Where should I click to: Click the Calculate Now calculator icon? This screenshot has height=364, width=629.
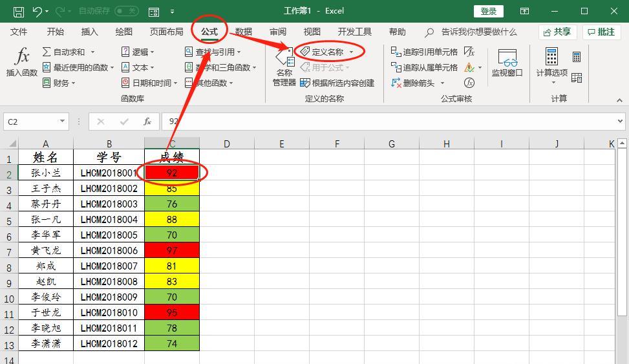(577, 57)
